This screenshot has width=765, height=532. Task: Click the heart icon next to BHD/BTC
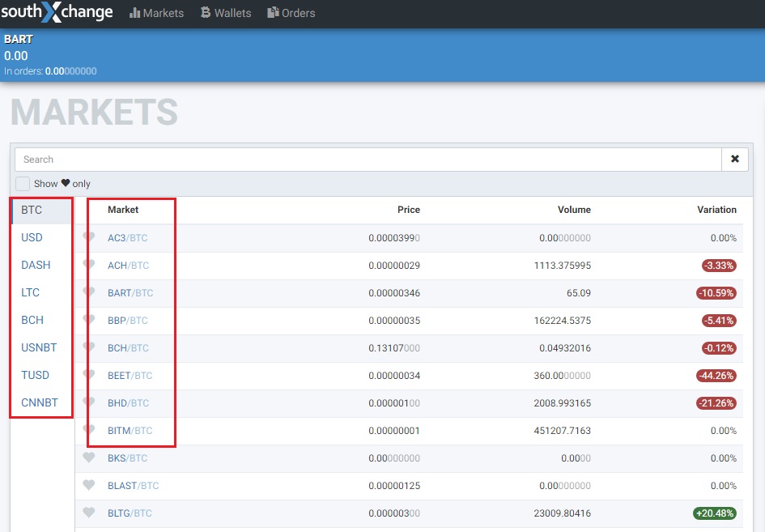(x=89, y=402)
